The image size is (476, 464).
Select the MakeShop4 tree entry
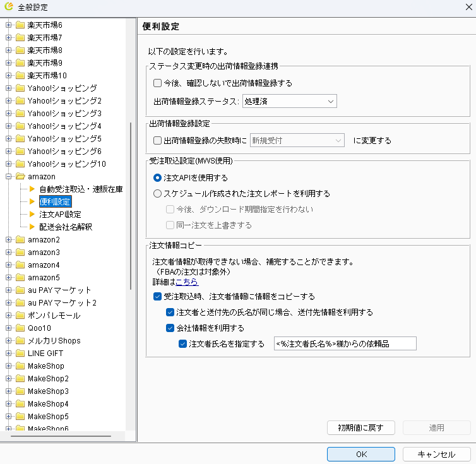click(48, 404)
